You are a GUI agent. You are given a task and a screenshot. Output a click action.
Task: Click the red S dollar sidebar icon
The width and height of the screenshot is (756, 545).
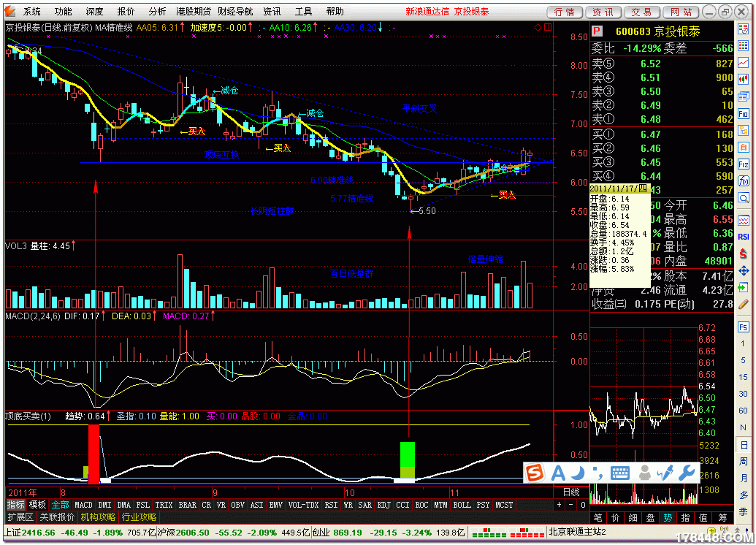point(743,254)
